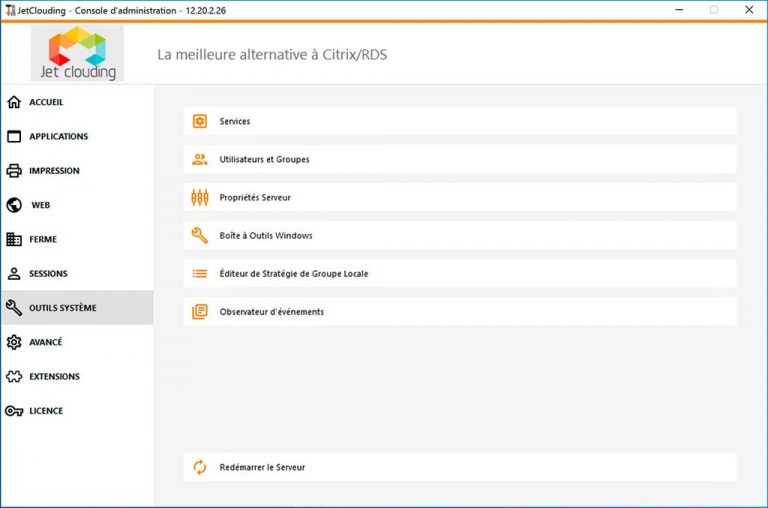Open Utilisateurs et Groupes

460,159
